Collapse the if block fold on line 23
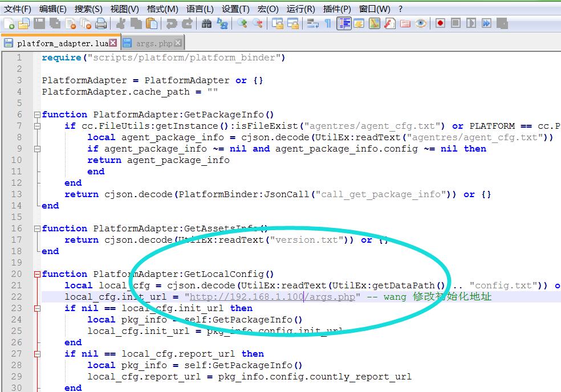This screenshot has height=392, width=561. click(37, 308)
